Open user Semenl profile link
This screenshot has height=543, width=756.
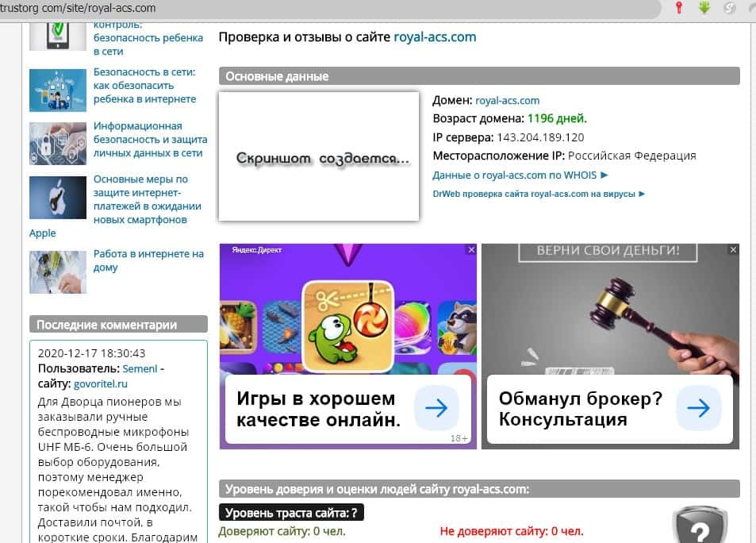click(140, 369)
